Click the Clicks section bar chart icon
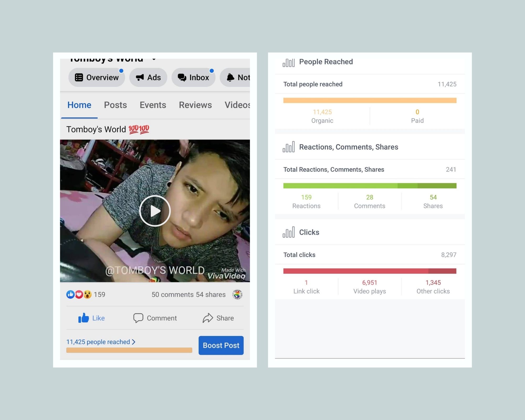The width and height of the screenshot is (525, 420). 288,232
